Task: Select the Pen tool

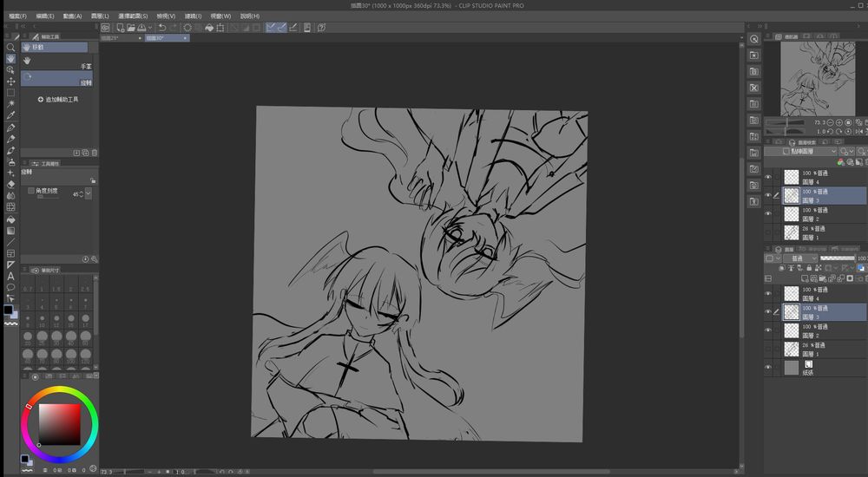Action: tap(10, 127)
